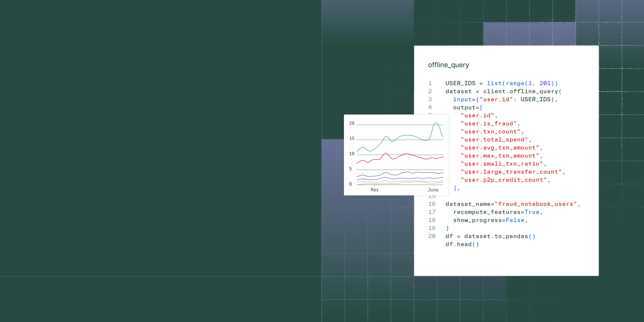
Task: Click the df = dataset.to_pandas() line
Action: (490, 236)
